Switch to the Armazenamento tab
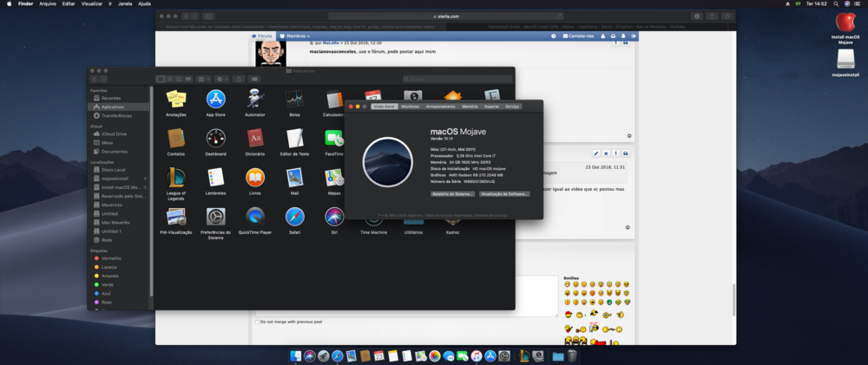This screenshot has height=365, width=868. 440,107
